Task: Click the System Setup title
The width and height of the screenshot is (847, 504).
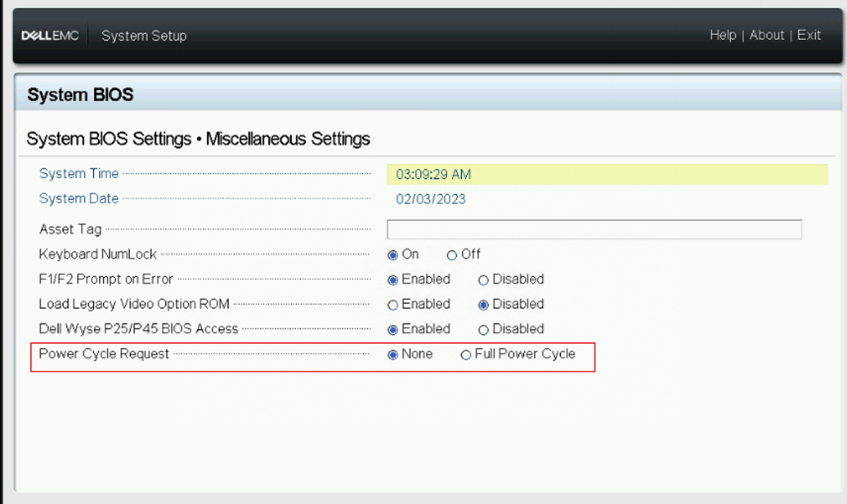Action: click(144, 36)
